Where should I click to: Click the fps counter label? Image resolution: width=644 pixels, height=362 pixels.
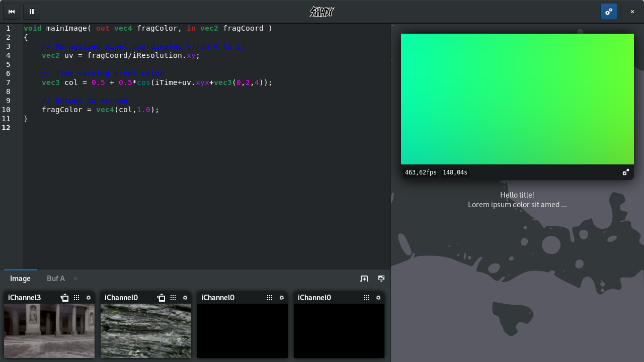(x=421, y=172)
